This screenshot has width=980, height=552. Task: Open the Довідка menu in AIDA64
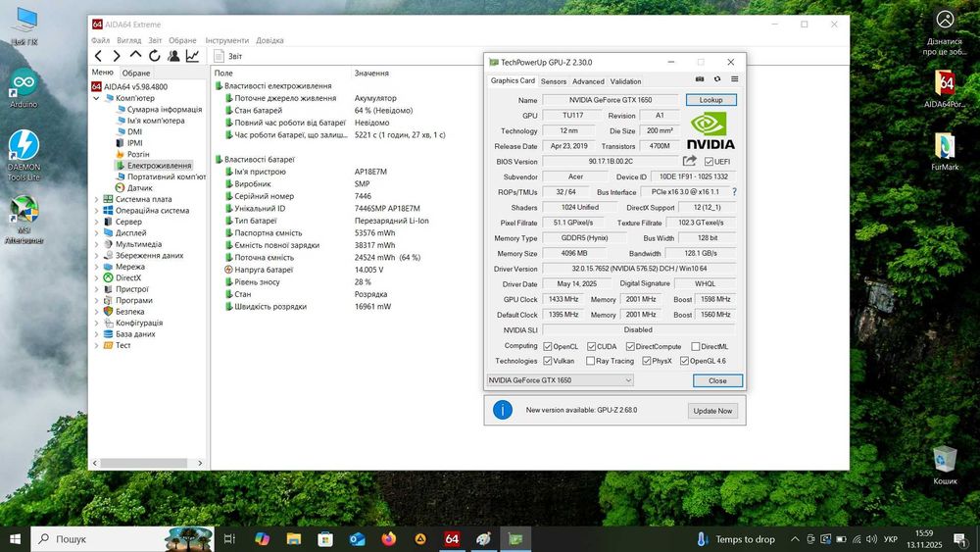tap(269, 40)
